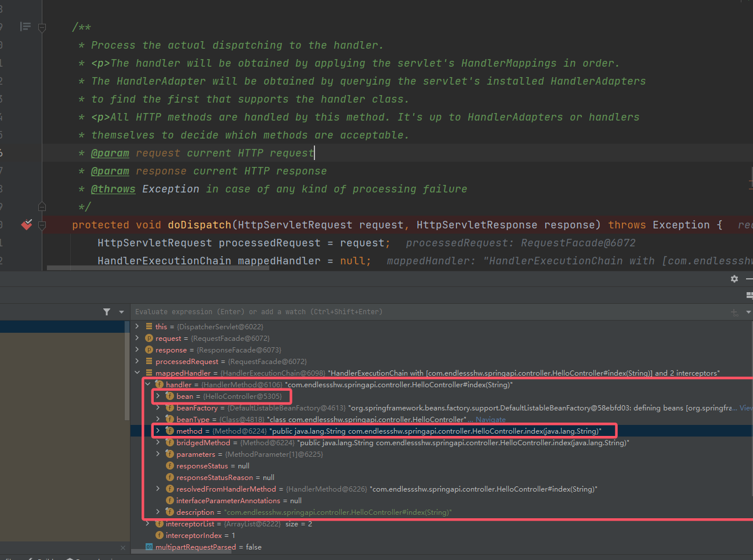Collapse the mappedHandler node

(x=137, y=373)
